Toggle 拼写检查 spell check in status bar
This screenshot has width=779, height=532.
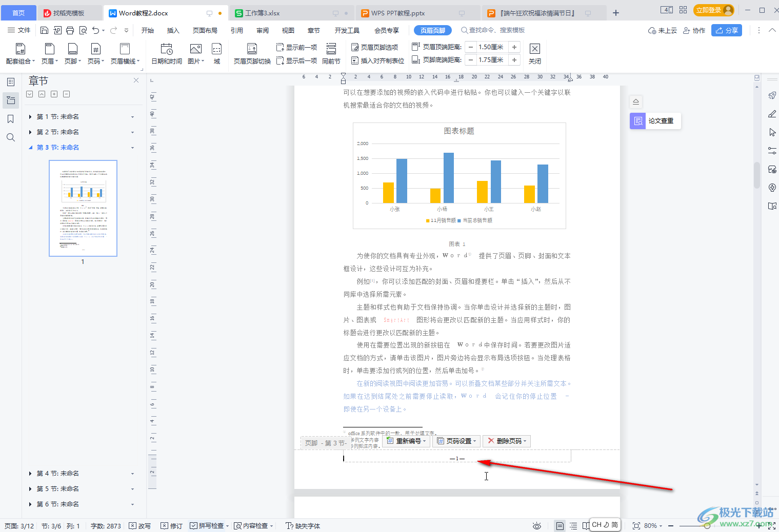pyautogui.click(x=207, y=526)
